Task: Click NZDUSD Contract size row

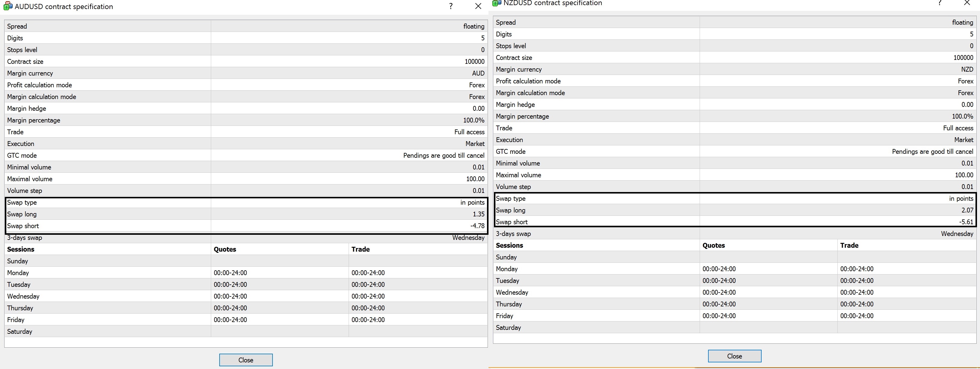Action: coord(514,57)
